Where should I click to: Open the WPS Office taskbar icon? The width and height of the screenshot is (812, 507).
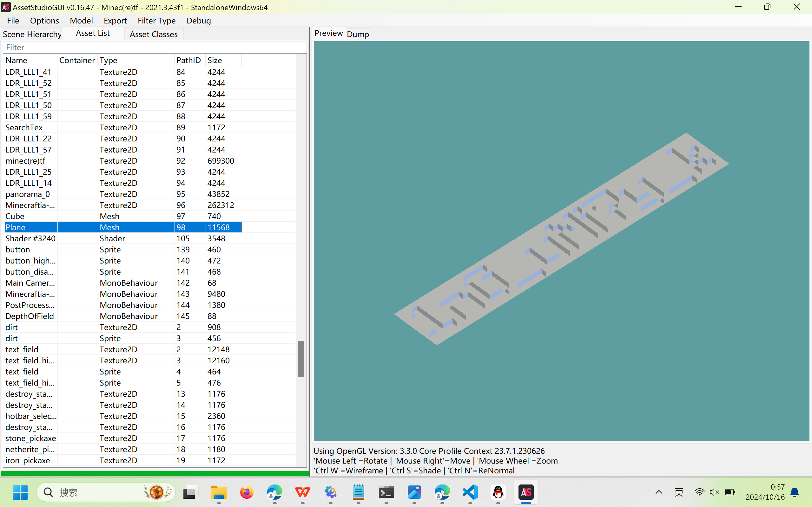(x=302, y=492)
